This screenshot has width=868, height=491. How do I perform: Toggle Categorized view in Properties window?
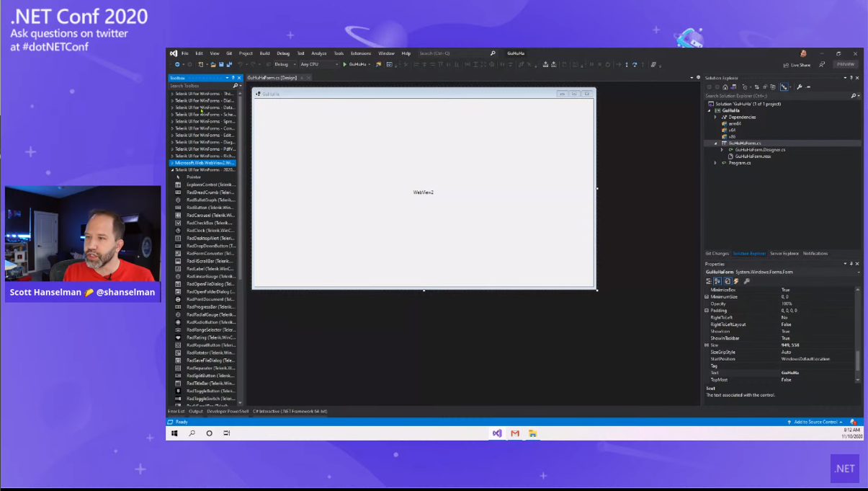[709, 281]
